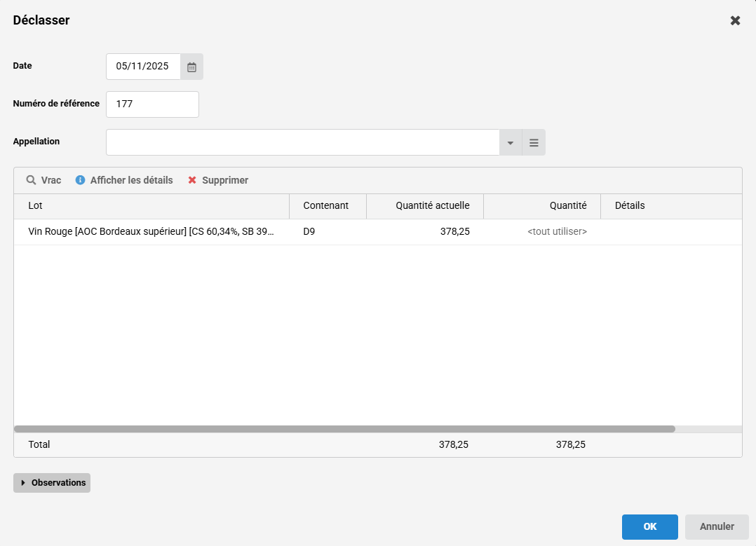Click the Appellation combo box field
Image resolution: width=756 pixels, height=546 pixels.
point(302,142)
